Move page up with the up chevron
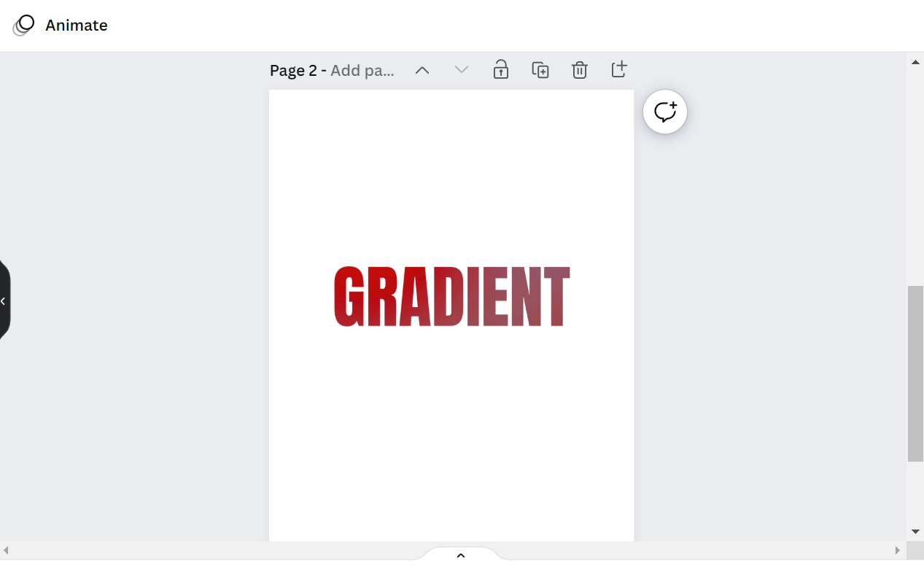 422,70
